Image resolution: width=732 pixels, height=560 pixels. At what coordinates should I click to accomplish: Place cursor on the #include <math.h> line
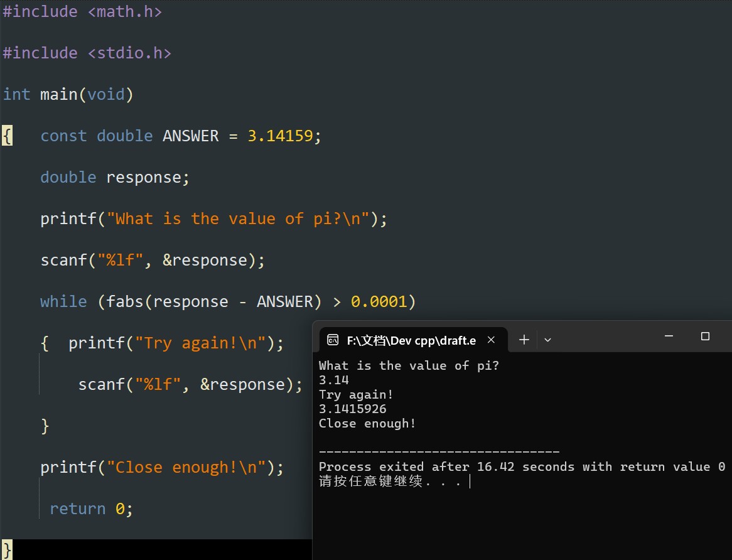pos(82,11)
